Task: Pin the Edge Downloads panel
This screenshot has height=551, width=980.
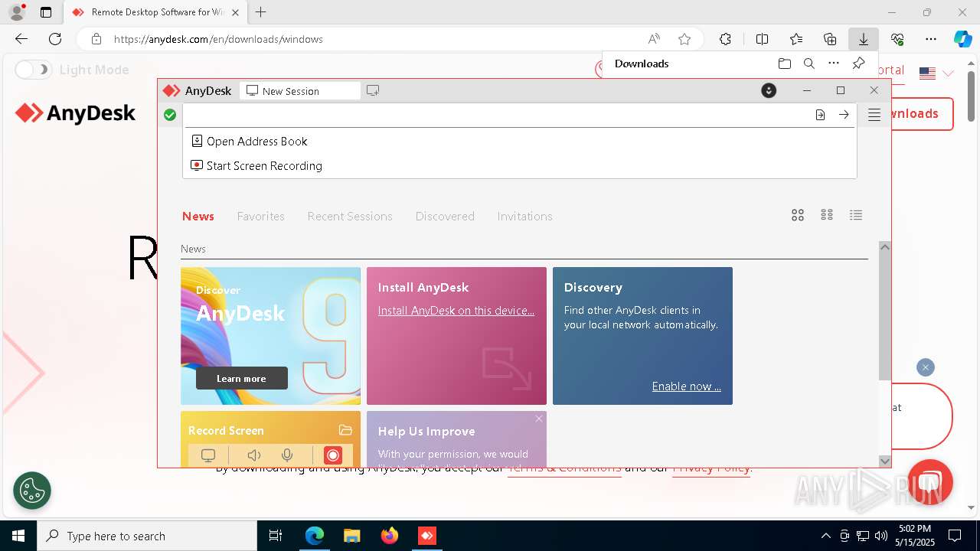Action: tap(859, 64)
